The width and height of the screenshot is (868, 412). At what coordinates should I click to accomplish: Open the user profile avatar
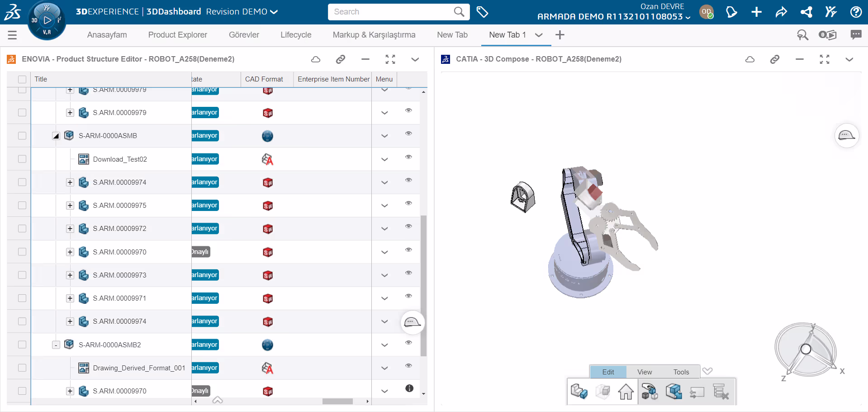pos(706,12)
